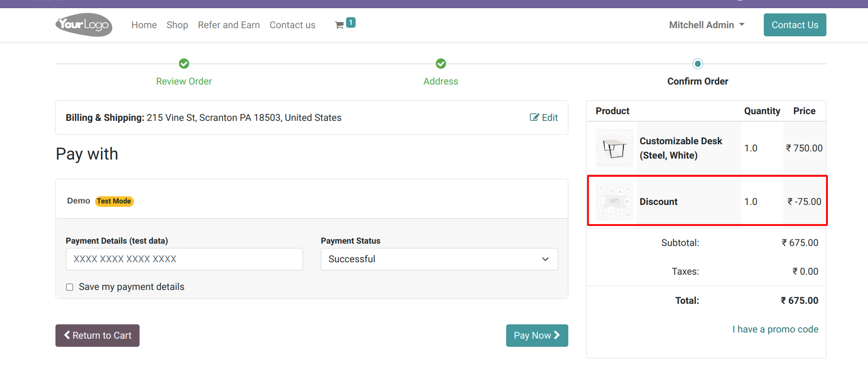
Task: Click the Review Order green checkmark step
Action: (184, 64)
